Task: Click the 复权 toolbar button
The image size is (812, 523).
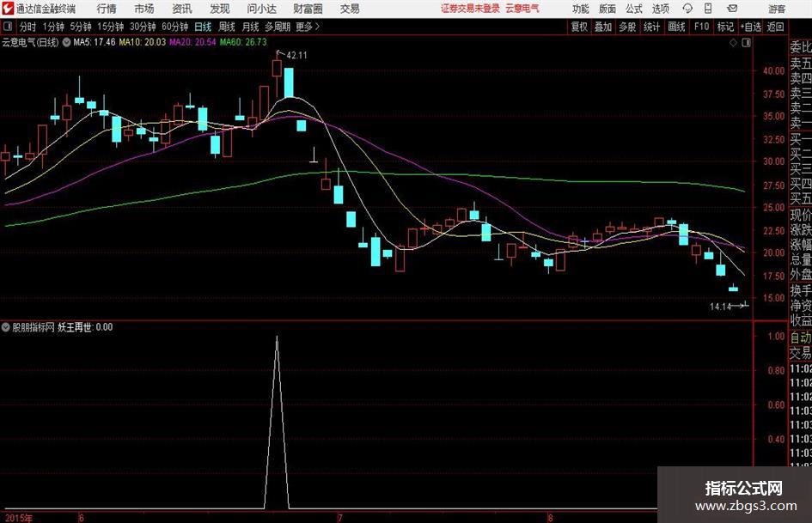Action: click(579, 27)
